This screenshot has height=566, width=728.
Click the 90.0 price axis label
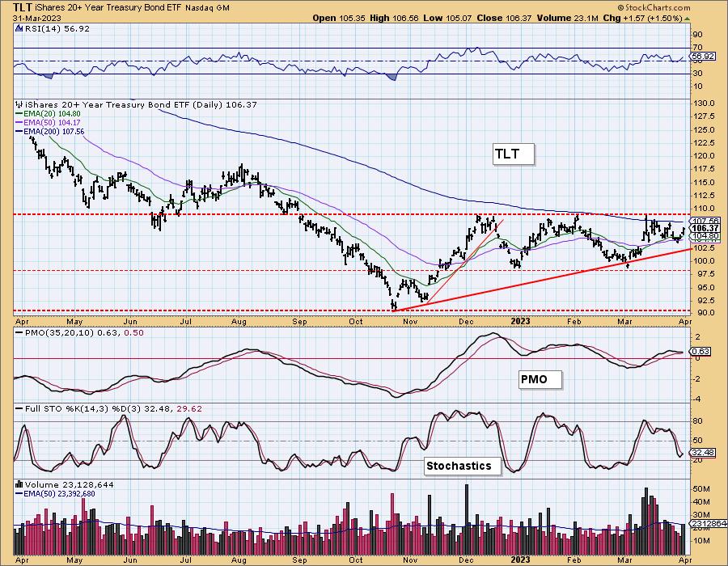(x=705, y=313)
